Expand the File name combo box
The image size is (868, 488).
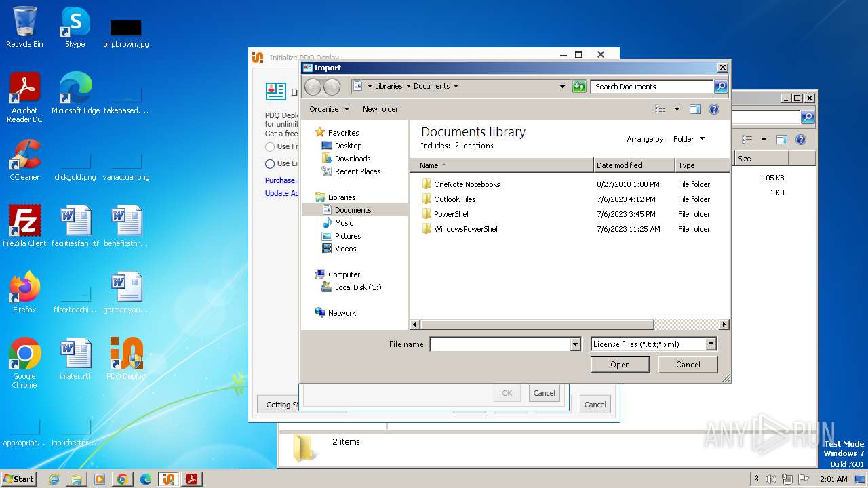coord(576,344)
